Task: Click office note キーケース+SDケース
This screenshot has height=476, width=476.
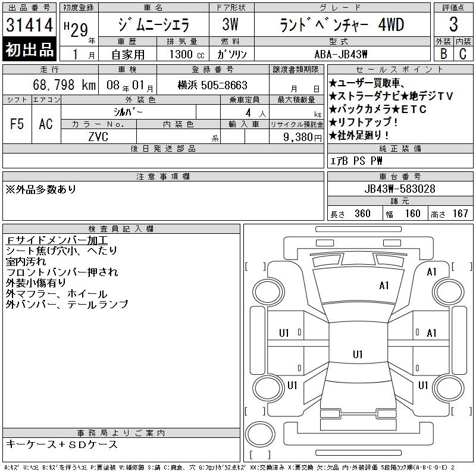Action: 62,444
